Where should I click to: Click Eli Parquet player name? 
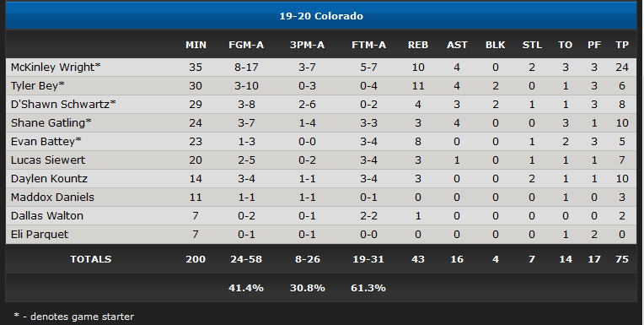[x=40, y=234]
